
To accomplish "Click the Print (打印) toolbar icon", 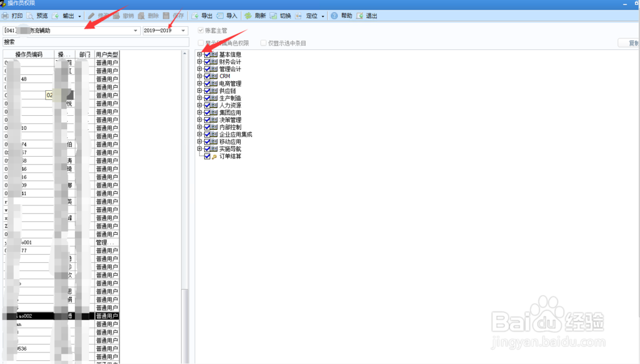I will pos(5,16).
